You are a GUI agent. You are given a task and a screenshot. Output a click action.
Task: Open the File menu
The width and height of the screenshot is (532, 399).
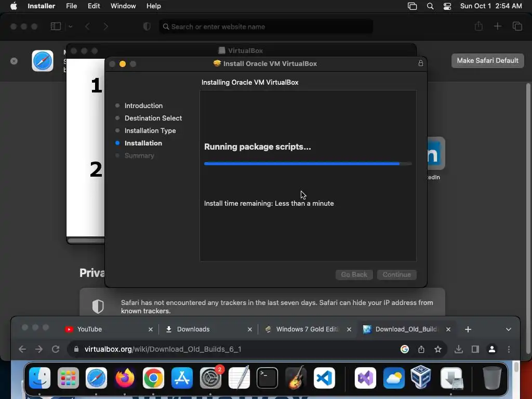pyautogui.click(x=71, y=6)
